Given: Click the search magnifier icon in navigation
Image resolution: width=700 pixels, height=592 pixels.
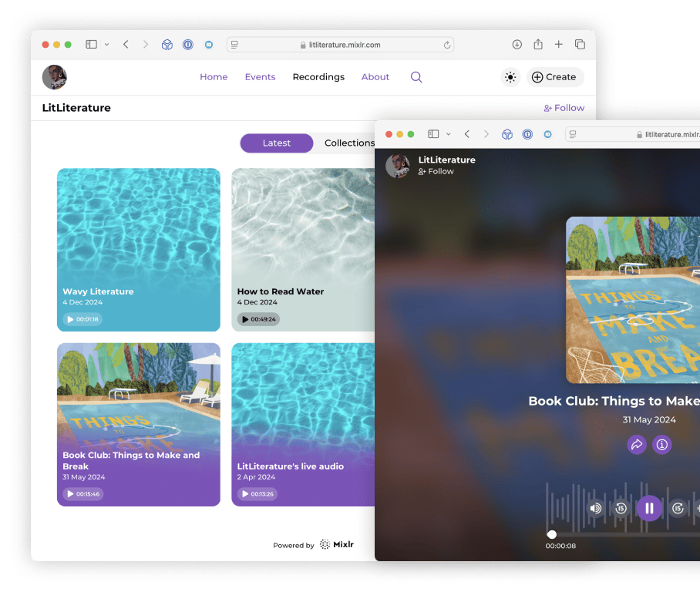Looking at the screenshot, I should [416, 77].
